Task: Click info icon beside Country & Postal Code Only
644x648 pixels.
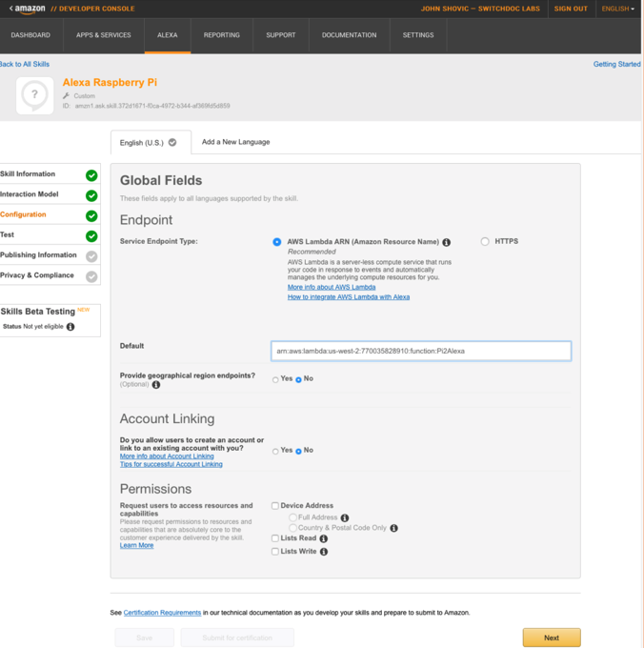Action: [x=393, y=528]
